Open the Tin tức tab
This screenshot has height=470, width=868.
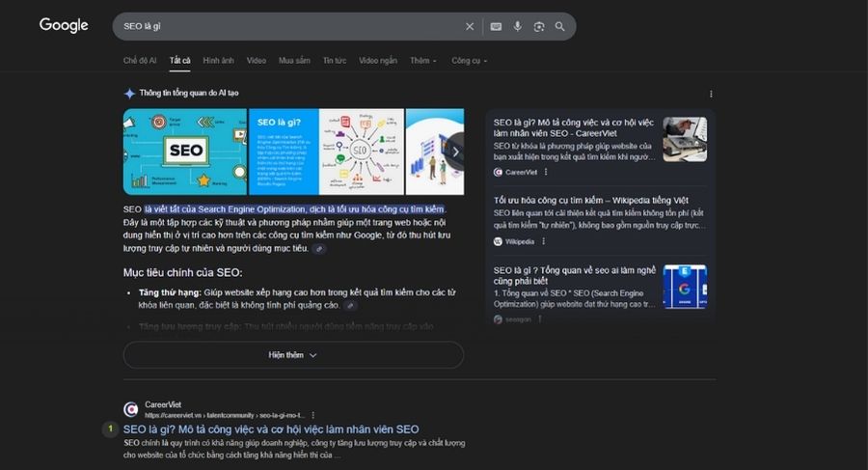pos(335,61)
